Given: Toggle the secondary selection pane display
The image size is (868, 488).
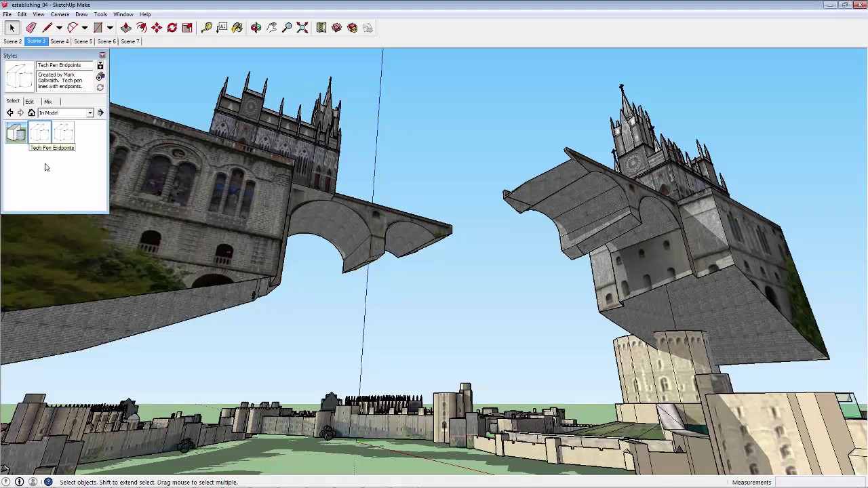Looking at the screenshot, I should 100,66.
